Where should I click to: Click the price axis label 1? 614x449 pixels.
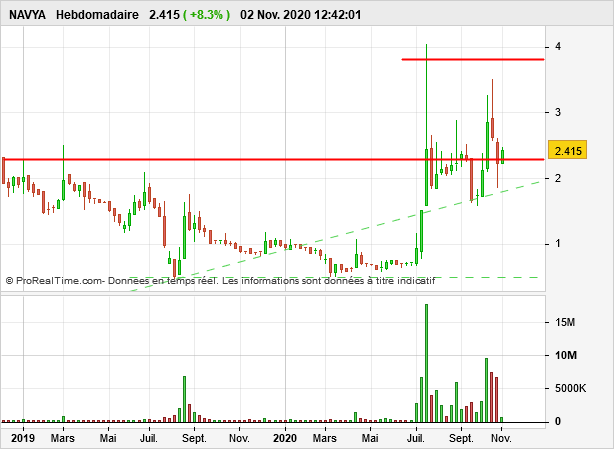pyautogui.click(x=558, y=243)
